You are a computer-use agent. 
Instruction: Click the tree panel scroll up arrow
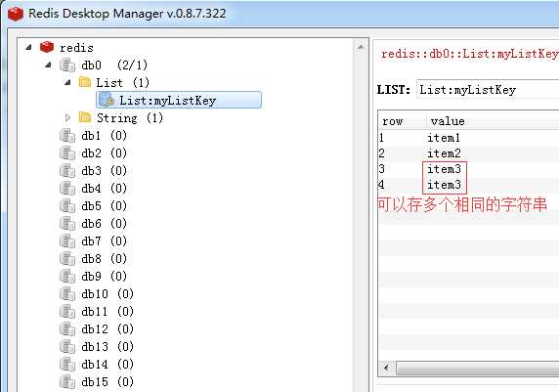(361, 47)
